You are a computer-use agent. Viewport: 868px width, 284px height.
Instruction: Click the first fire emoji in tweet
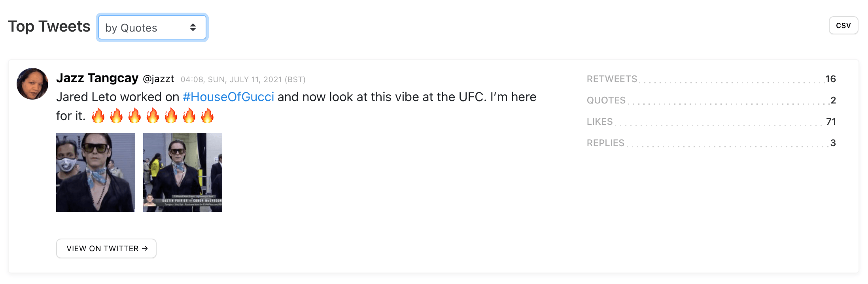pyautogui.click(x=98, y=116)
